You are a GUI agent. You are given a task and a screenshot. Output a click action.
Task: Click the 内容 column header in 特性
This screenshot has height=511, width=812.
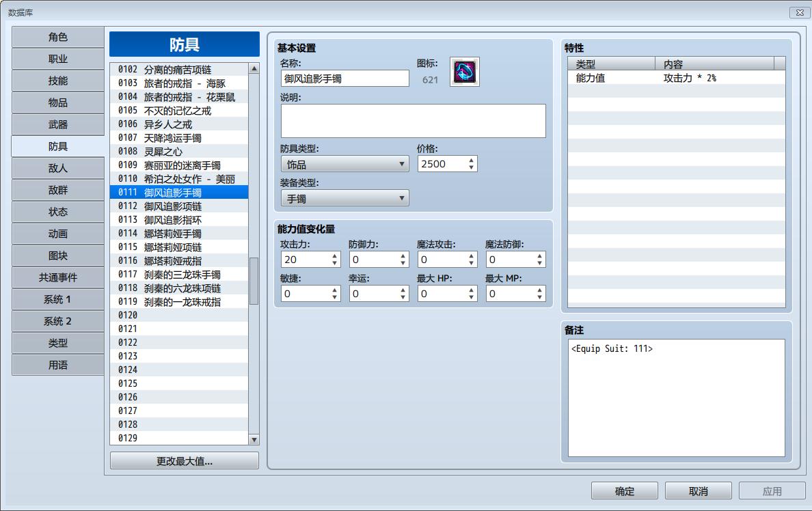tap(715, 64)
